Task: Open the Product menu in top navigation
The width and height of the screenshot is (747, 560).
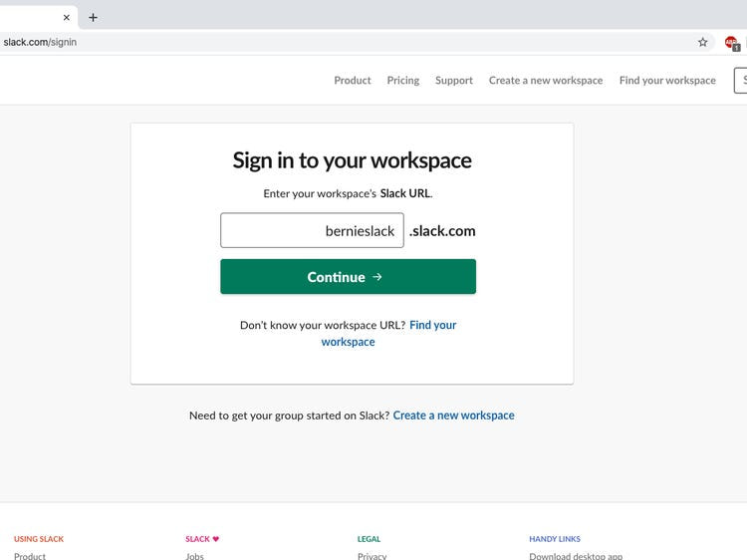Action: [352, 81]
